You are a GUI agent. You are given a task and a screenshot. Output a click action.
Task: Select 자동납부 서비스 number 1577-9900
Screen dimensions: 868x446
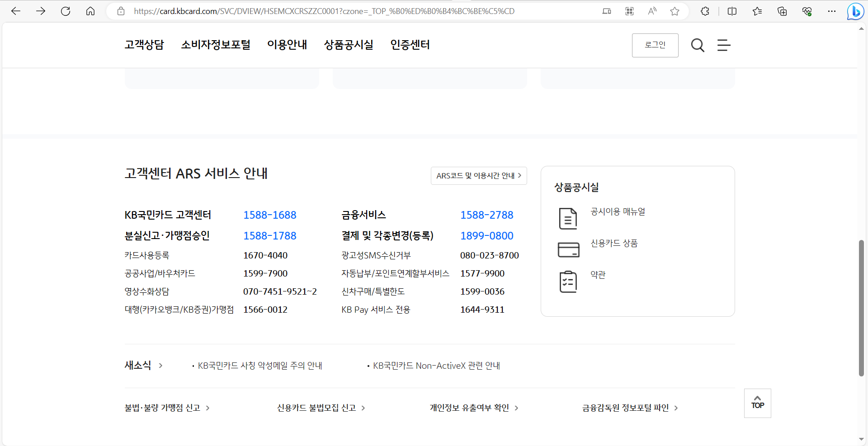482,273
